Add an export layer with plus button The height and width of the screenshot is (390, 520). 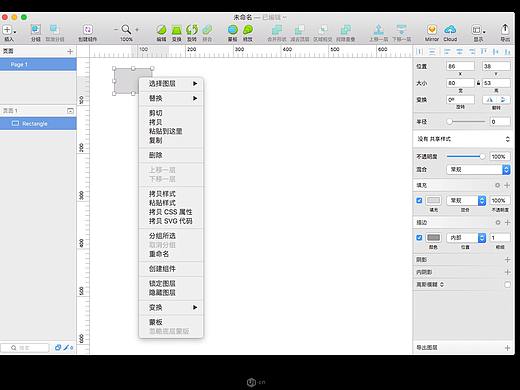[507, 348]
